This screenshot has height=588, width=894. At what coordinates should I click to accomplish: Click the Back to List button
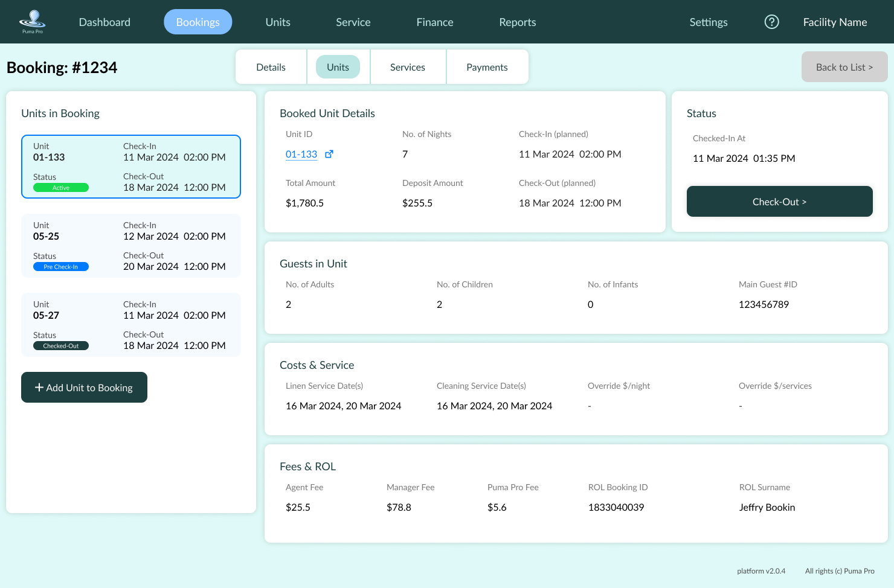coord(844,67)
